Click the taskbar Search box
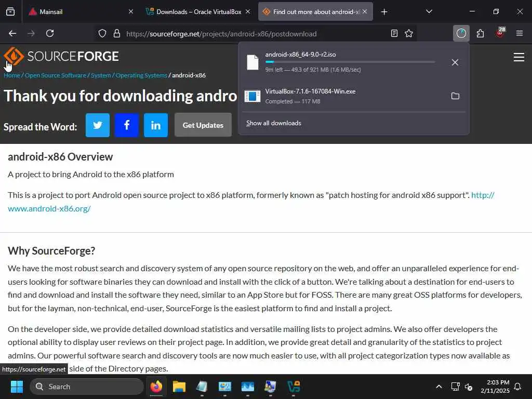The height and width of the screenshot is (399, 532). click(87, 387)
